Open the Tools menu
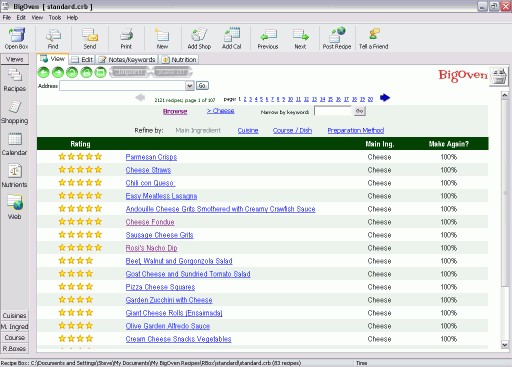This screenshot has width=512, height=367. (55, 18)
